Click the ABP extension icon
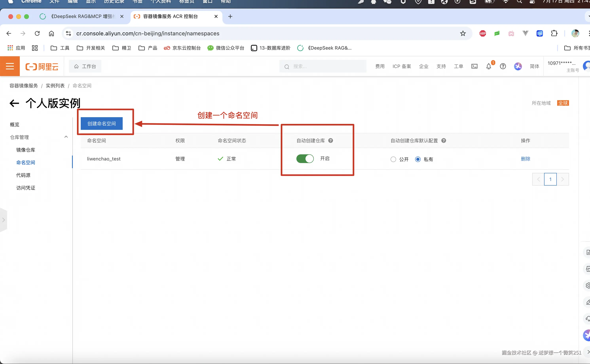Screen dimensions: 590x364 [x=483, y=33]
